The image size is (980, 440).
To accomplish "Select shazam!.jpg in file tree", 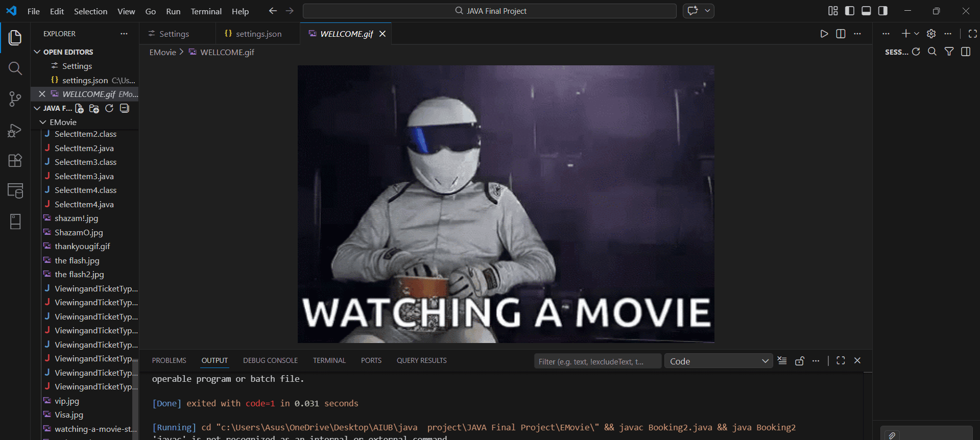I will pyautogui.click(x=77, y=218).
